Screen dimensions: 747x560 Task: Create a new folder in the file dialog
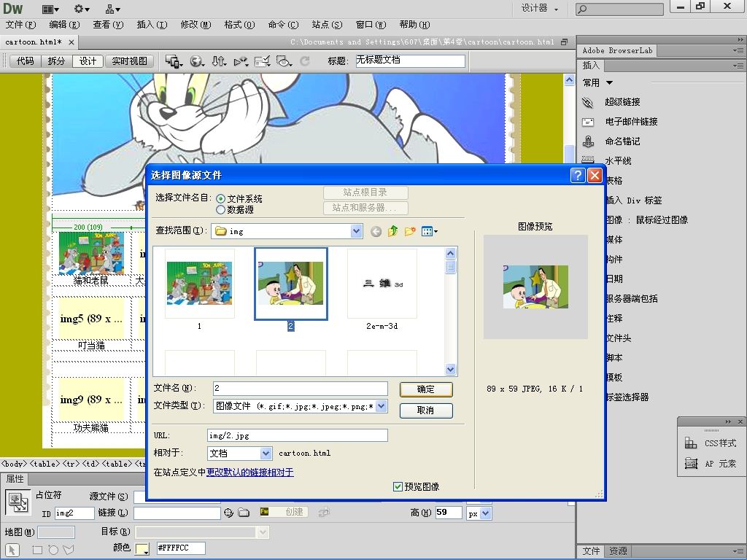pos(410,231)
